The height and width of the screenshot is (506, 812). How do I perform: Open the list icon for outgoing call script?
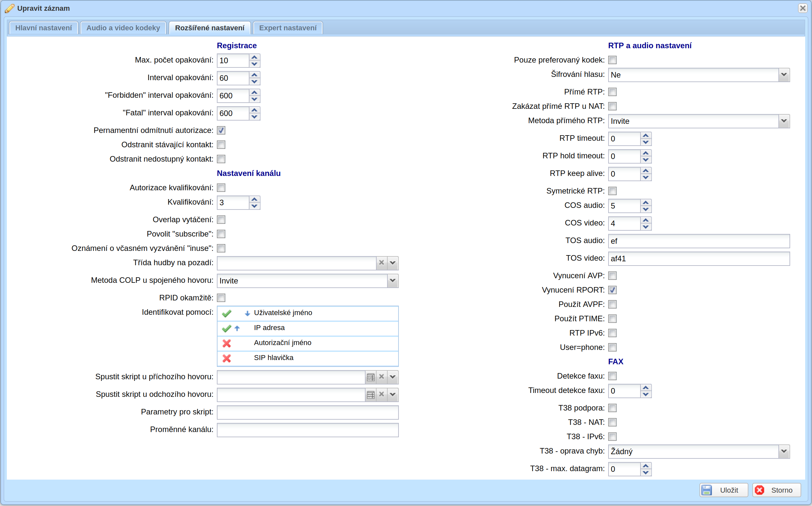pyautogui.click(x=370, y=395)
